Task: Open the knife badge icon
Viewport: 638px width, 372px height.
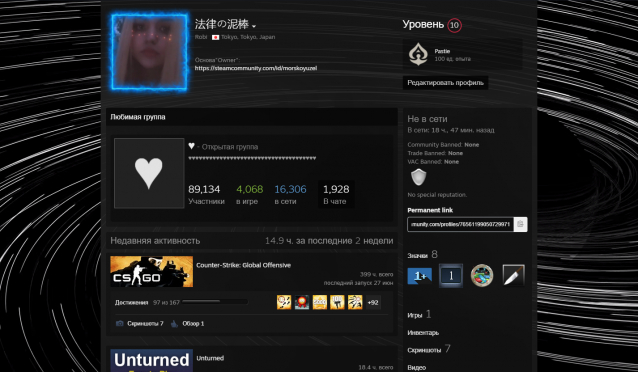Action: pyautogui.click(x=513, y=276)
